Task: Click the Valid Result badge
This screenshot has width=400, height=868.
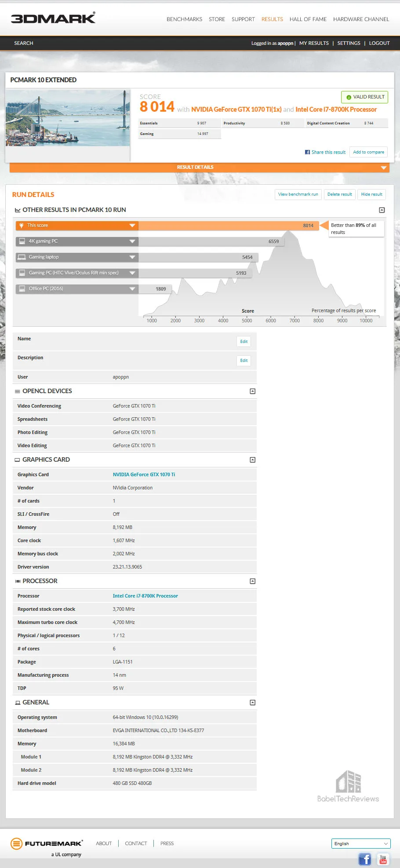Action: [x=364, y=97]
